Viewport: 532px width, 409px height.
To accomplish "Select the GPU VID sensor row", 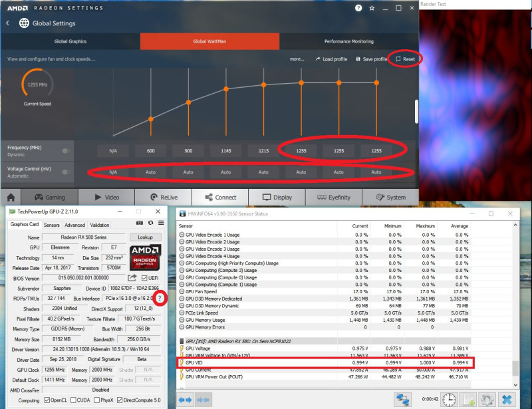I will [x=325, y=362].
